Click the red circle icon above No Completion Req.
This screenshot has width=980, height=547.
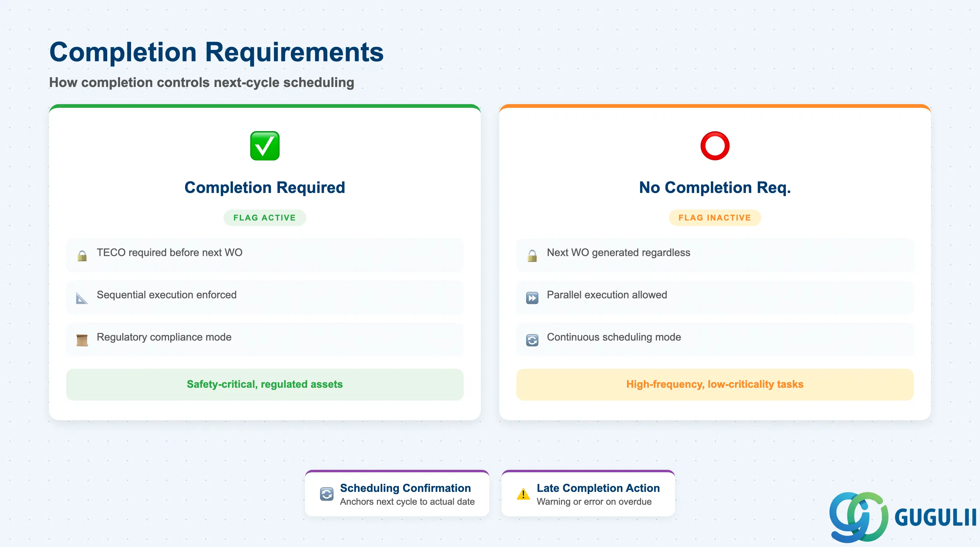(715, 146)
